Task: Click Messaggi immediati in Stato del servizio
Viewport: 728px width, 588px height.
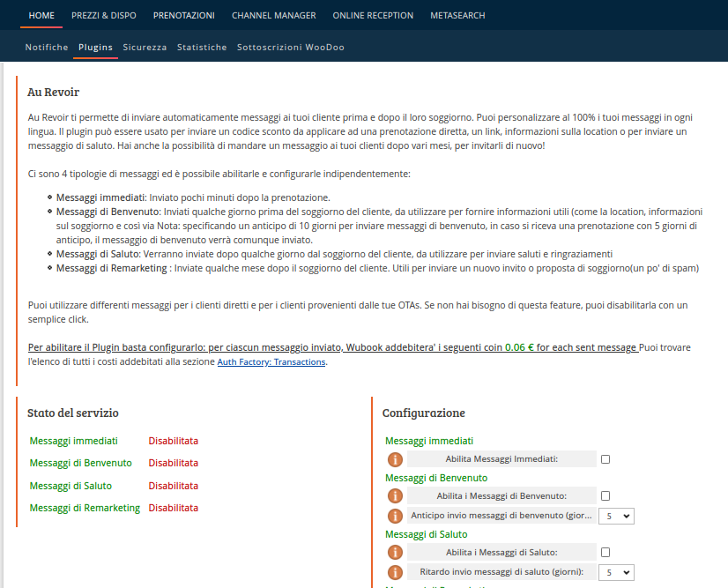Action: click(74, 441)
